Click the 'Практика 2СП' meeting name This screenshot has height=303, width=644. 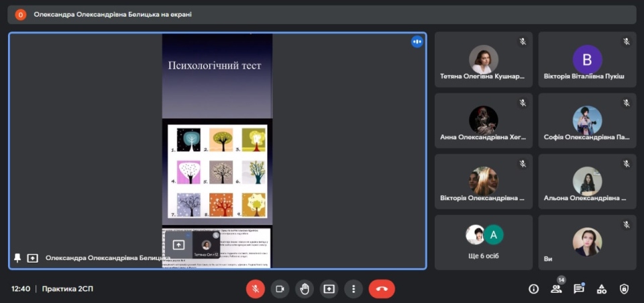pyautogui.click(x=68, y=289)
